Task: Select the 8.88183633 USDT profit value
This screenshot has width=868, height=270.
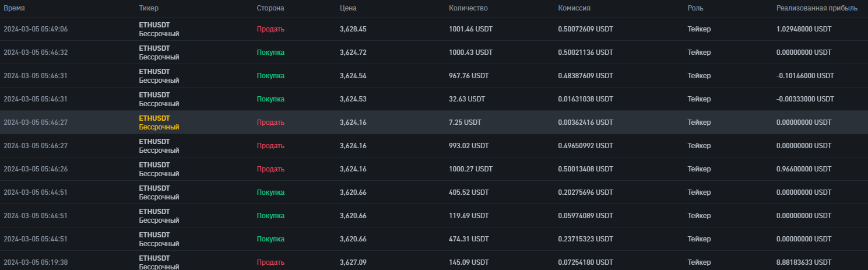Action: pos(804,262)
